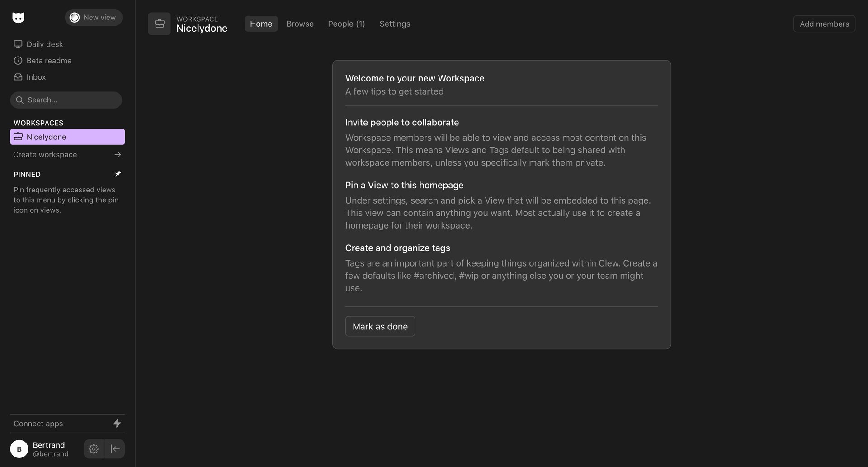
Task: Click the Search field
Action: click(x=66, y=100)
